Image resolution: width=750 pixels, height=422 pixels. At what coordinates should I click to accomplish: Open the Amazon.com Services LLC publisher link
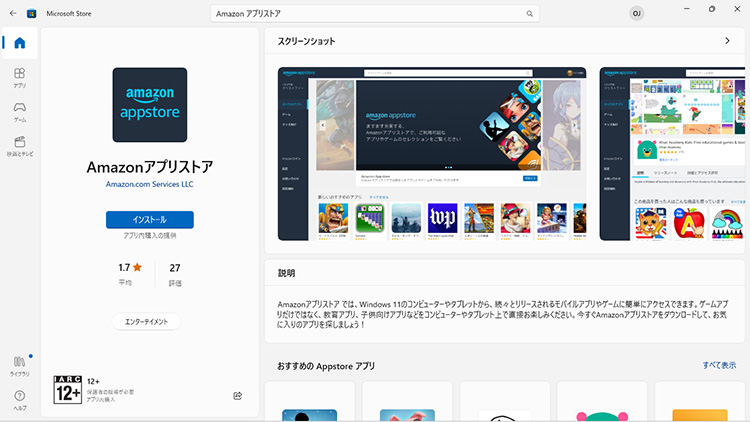(x=150, y=185)
